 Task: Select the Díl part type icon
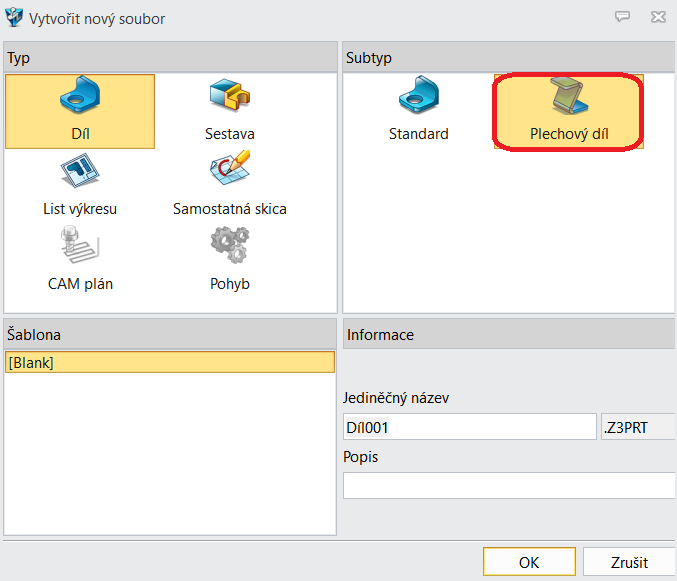pos(80,111)
